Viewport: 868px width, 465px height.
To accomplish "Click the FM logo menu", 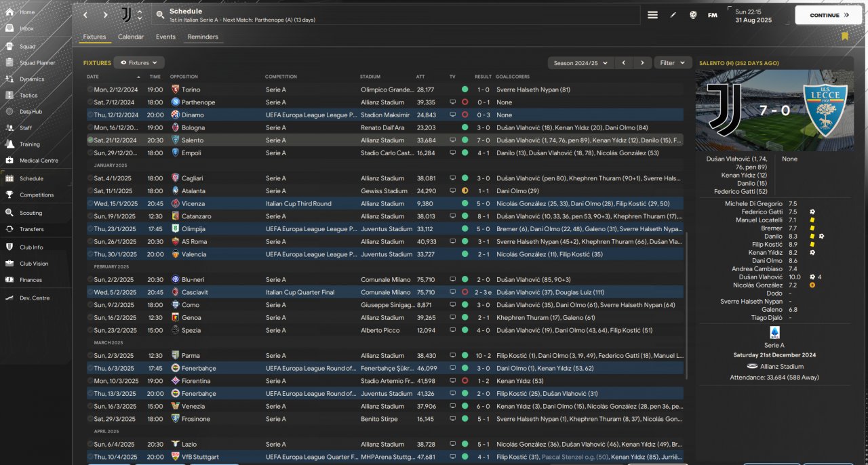I will (713, 15).
